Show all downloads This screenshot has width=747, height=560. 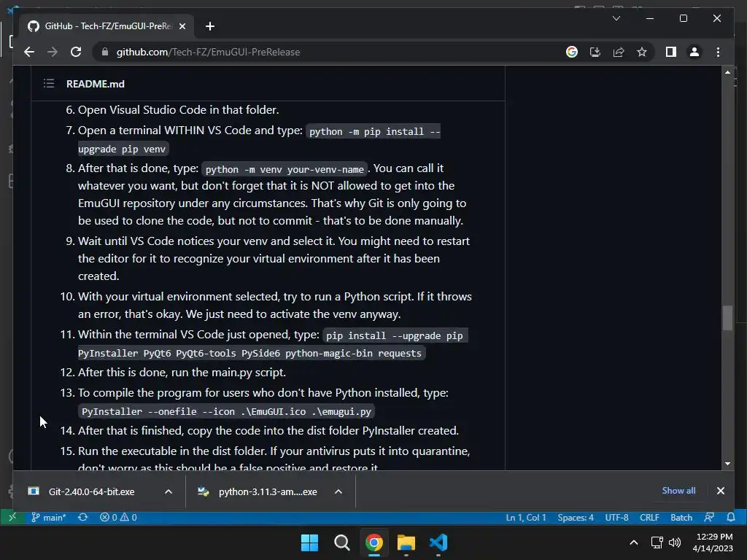pos(678,491)
